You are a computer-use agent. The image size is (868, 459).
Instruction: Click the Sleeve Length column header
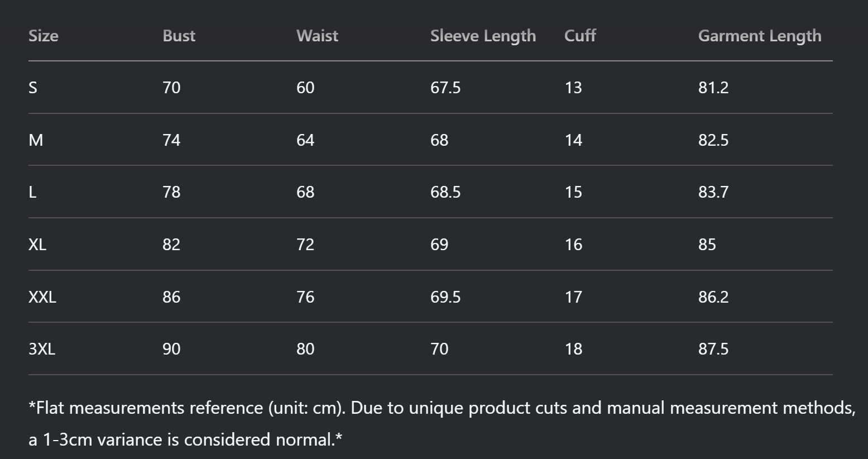tap(483, 36)
